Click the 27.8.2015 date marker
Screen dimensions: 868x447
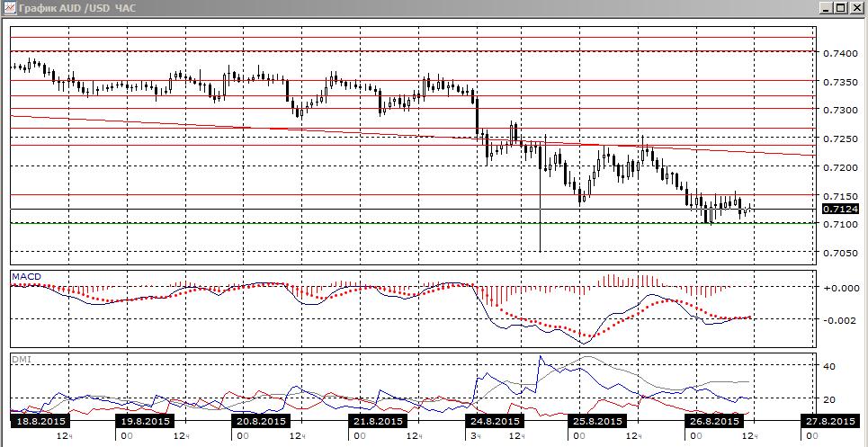pyautogui.click(x=828, y=422)
